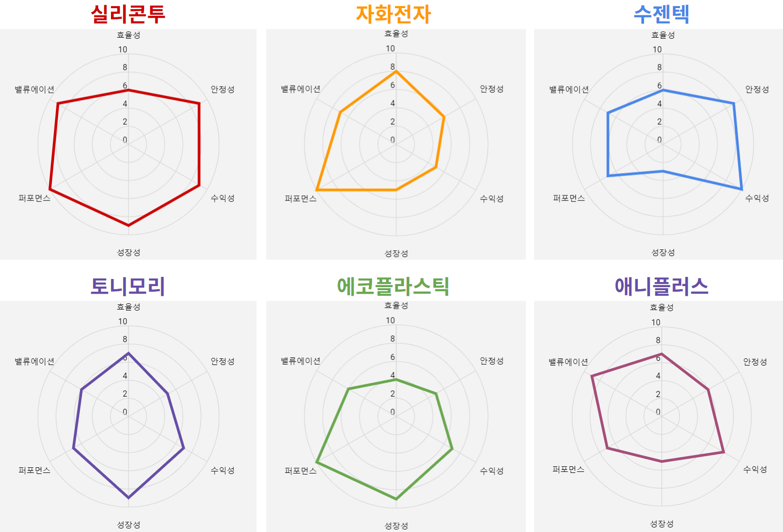Screen dimensions: 783x532
Task: Select 퍼포먼스 label in 에코플라스틱 chart
Action: 300,470
